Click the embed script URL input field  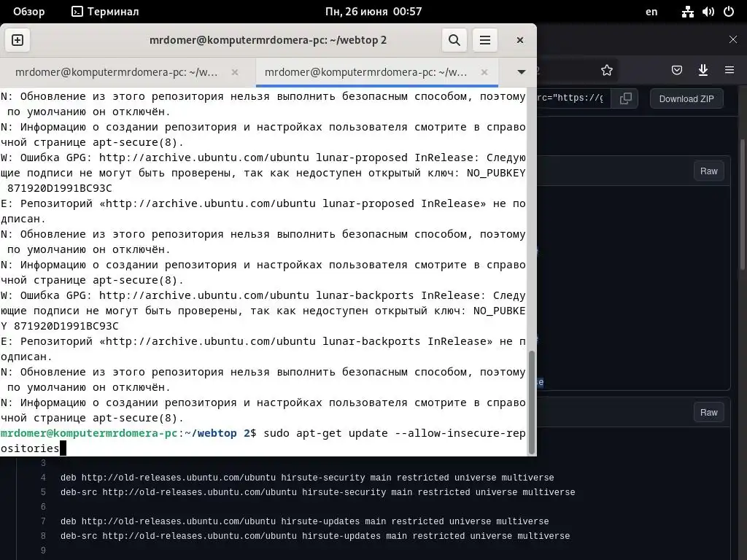pyautogui.click(x=573, y=98)
